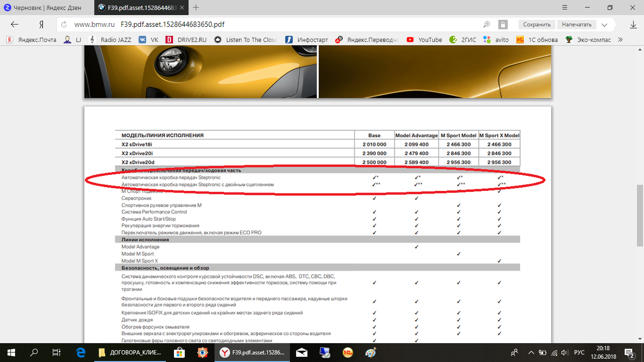Open the 2ГИС bookmark
Image resolution: width=644 pixels, height=362 pixels.
click(x=463, y=40)
